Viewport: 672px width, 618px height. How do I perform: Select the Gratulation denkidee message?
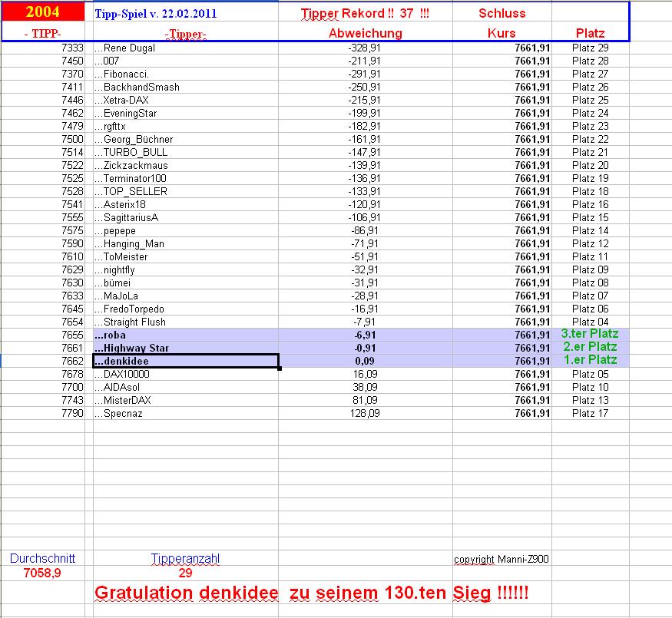(312, 593)
